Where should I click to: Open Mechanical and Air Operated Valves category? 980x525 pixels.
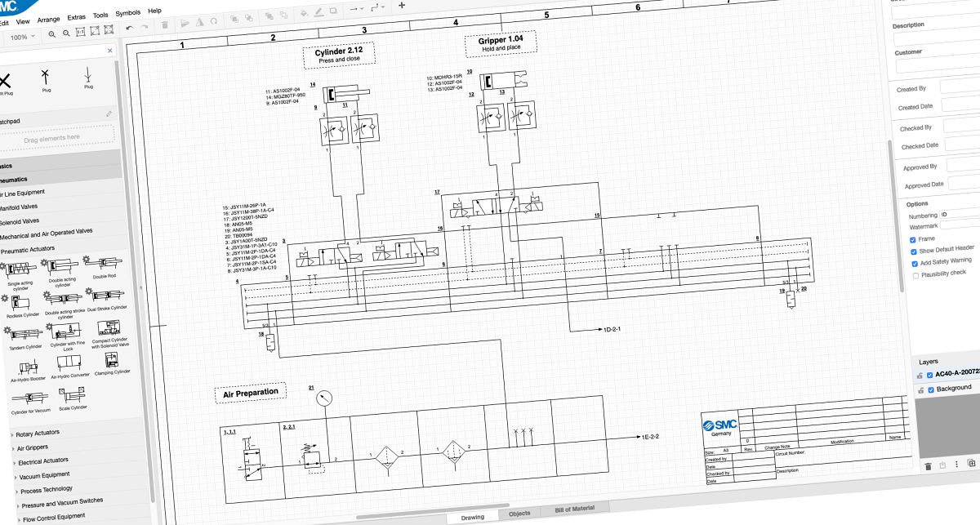pyautogui.click(x=46, y=234)
